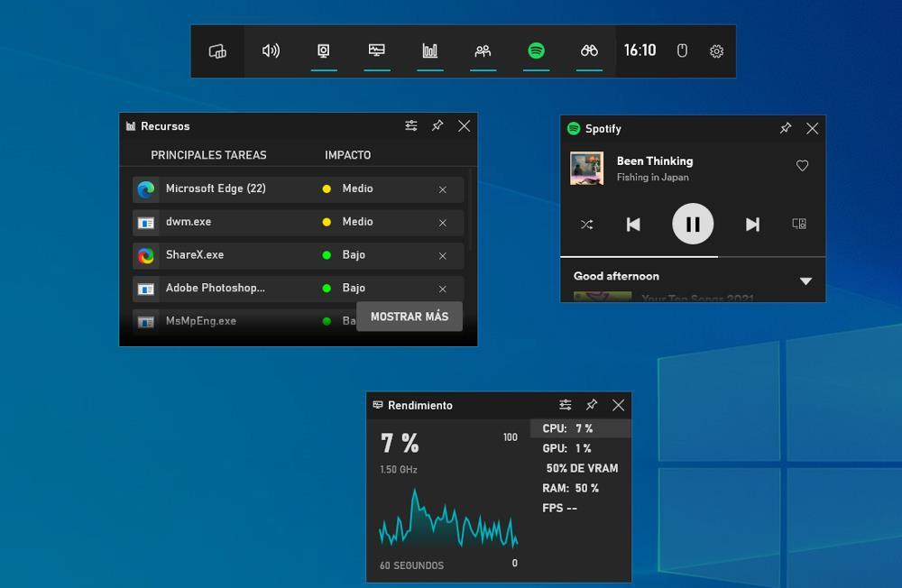Click the Been Thinking album art

(x=587, y=169)
